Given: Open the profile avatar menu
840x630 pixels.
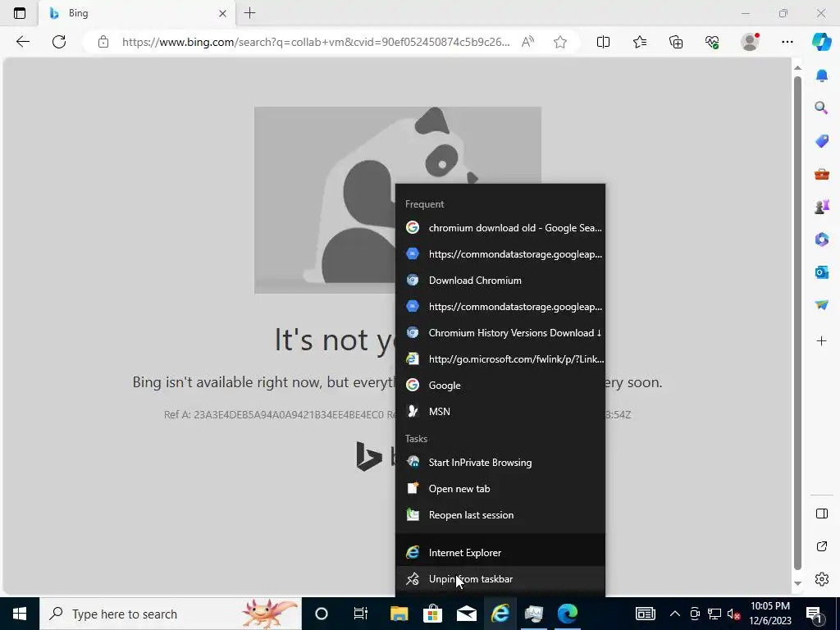Looking at the screenshot, I should (750, 42).
